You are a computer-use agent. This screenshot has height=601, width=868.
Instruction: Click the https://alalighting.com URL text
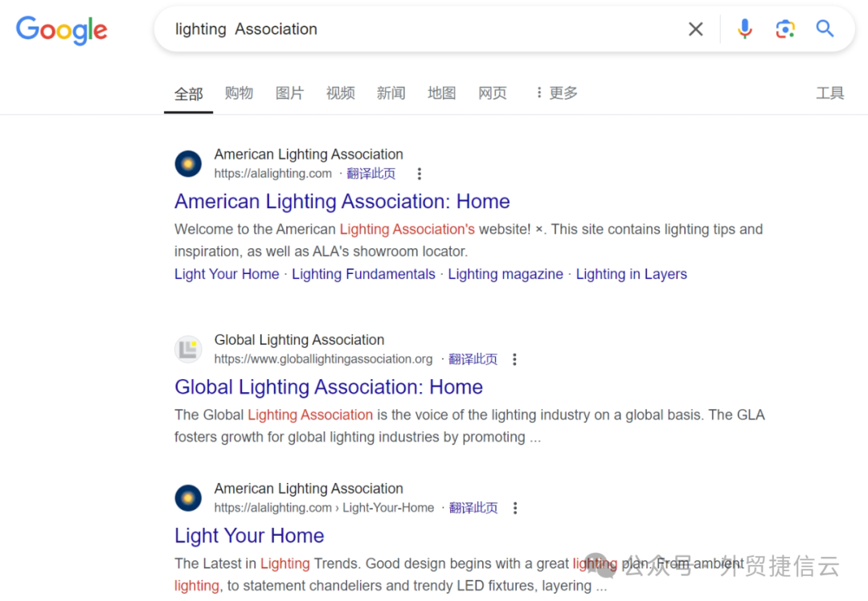tap(273, 174)
